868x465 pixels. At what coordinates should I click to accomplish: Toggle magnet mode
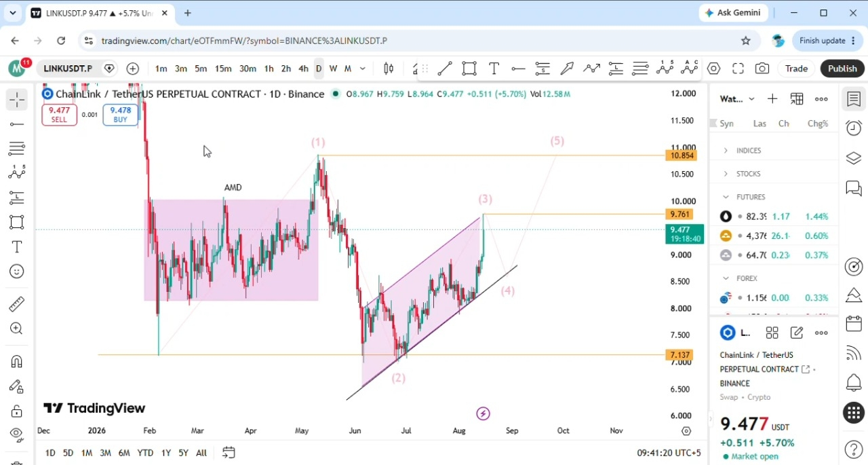click(17, 361)
